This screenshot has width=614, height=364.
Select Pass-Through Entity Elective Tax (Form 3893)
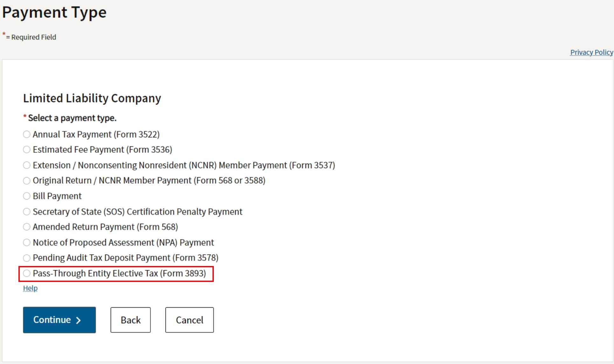click(x=27, y=273)
